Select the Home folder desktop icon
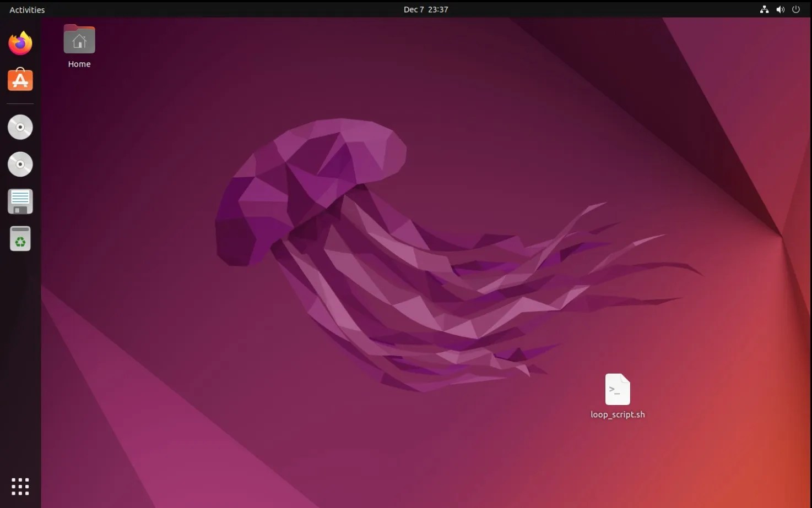The image size is (812, 508). 79,40
